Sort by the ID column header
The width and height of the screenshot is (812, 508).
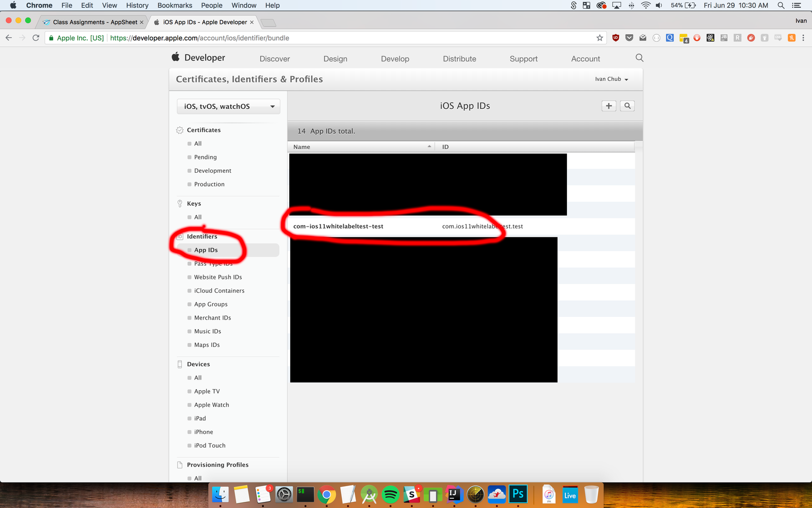point(535,147)
